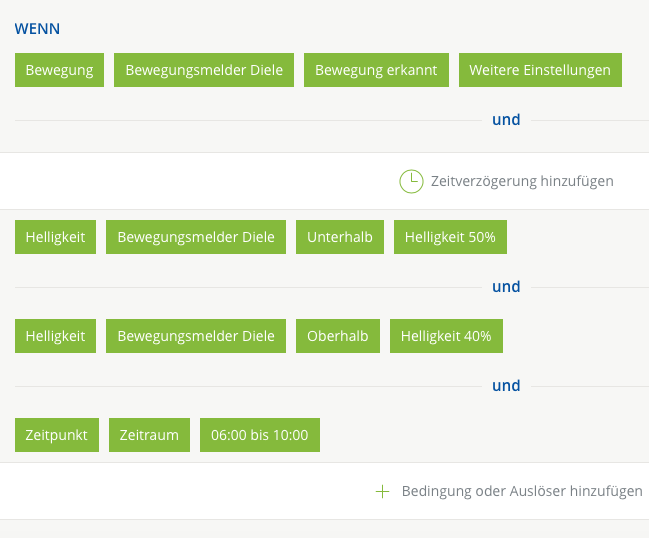
Task: Click 'Bewegungsmelder Diele' in the 'Oberhalb' row
Action: 196,336
